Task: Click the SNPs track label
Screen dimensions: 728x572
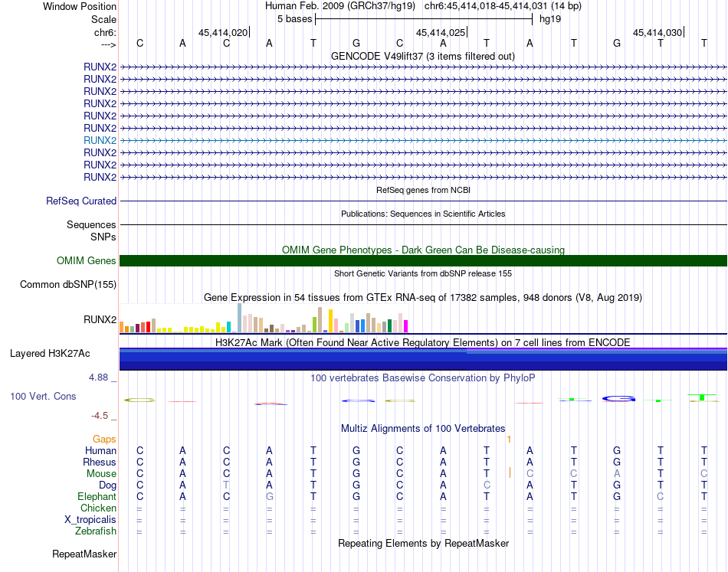Action: click(x=103, y=237)
